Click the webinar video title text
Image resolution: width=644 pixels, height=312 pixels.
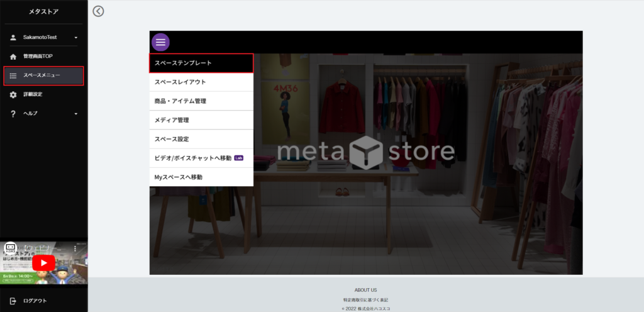(43, 248)
